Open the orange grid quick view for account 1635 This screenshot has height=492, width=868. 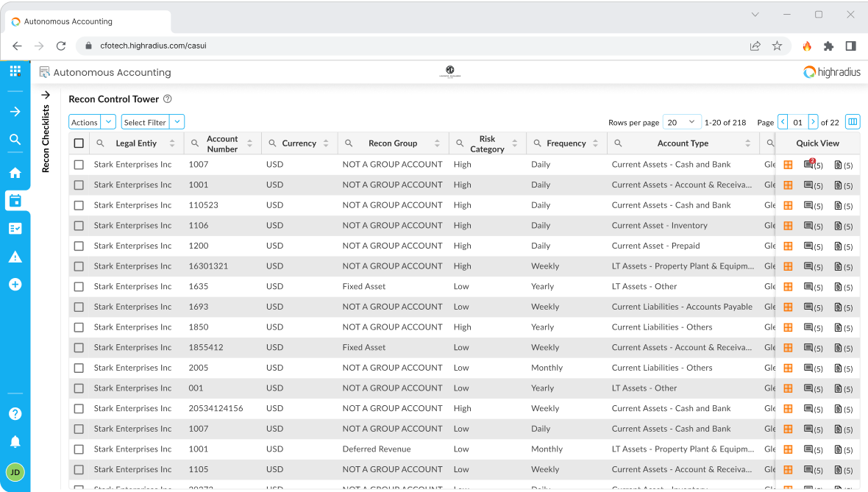[788, 287]
